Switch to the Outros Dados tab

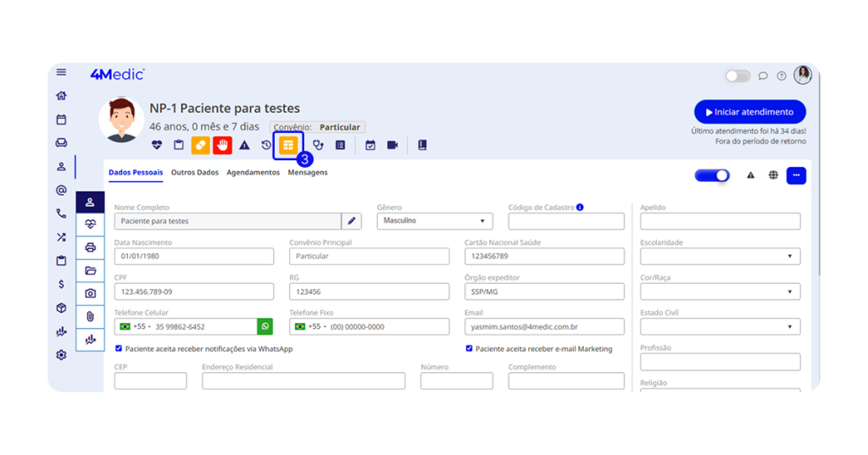click(x=194, y=173)
